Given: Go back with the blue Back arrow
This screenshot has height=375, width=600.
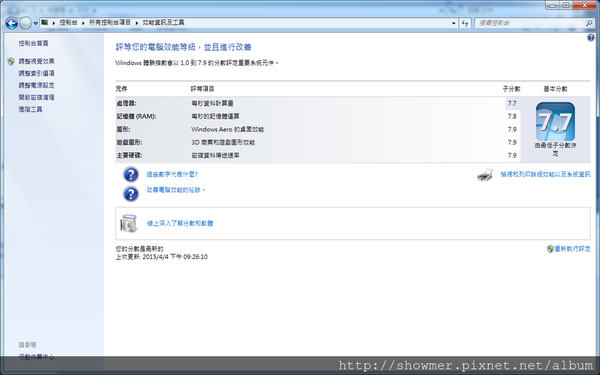Looking at the screenshot, I should [x=11, y=23].
